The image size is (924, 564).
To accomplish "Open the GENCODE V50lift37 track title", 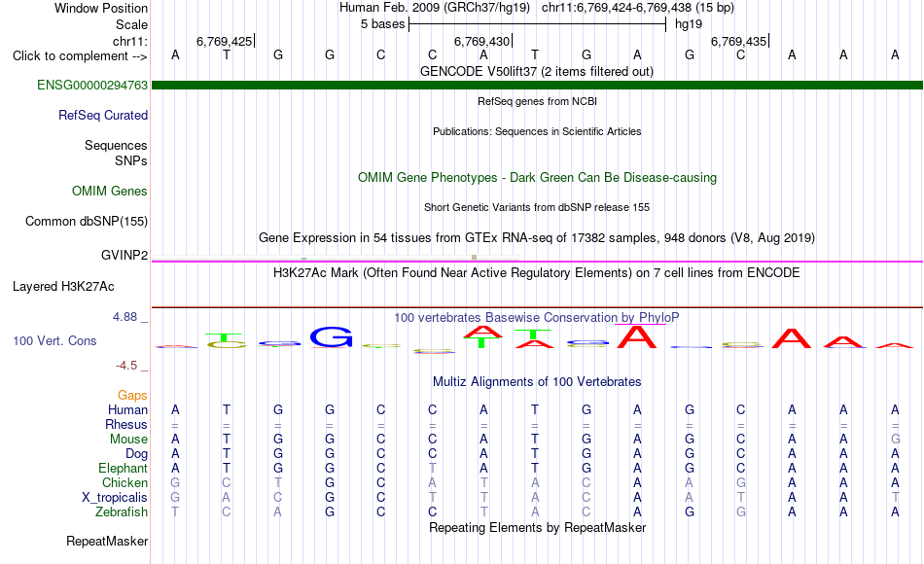I will [536, 71].
